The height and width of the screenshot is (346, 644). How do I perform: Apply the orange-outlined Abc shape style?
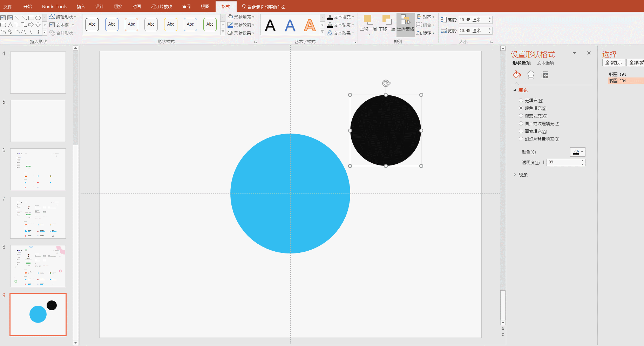[x=131, y=25]
